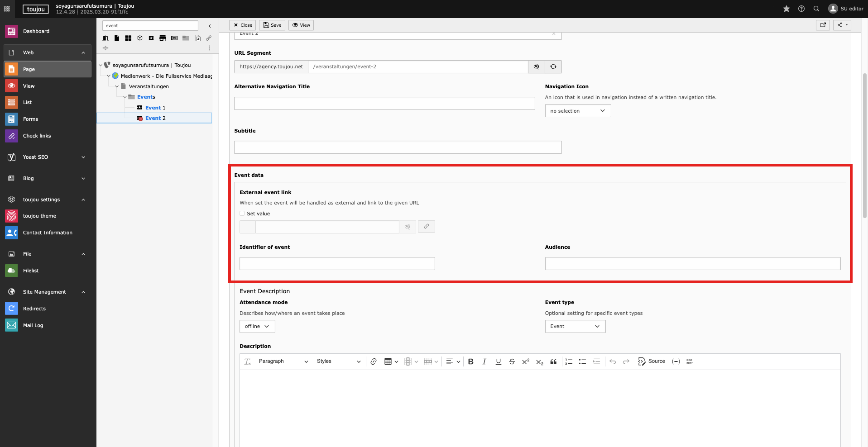Toggle Source editing mode
The height and width of the screenshot is (447, 868).
[652, 361]
